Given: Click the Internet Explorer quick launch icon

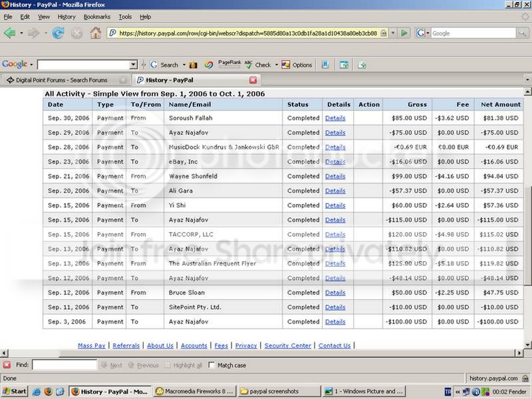Looking at the screenshot, I should click(37, 392).
